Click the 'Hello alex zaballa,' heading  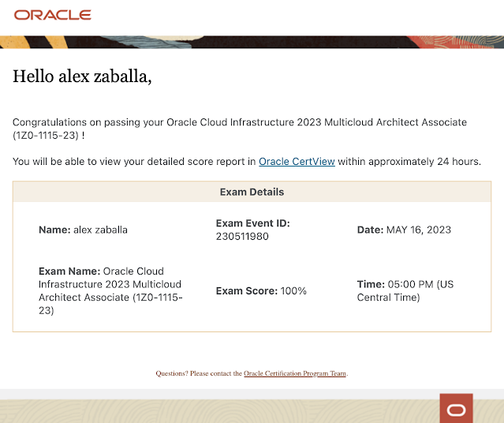[82, 77]
